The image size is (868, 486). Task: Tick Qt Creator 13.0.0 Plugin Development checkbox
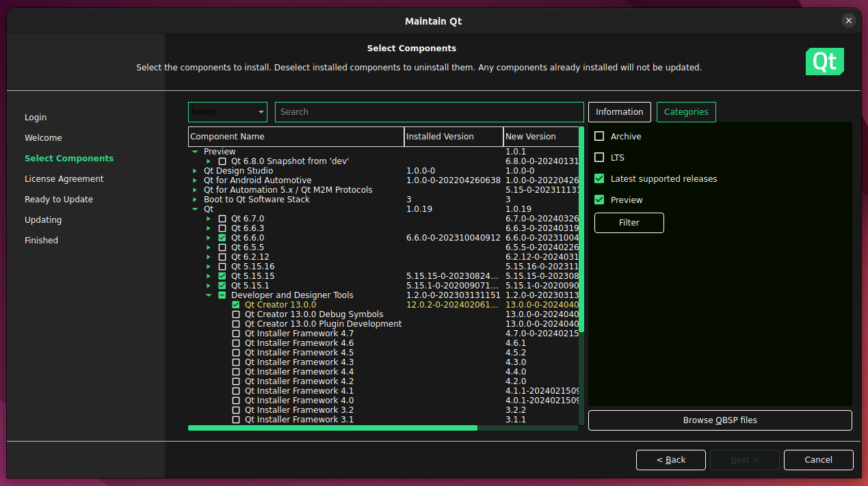click(x=236, y=324)
